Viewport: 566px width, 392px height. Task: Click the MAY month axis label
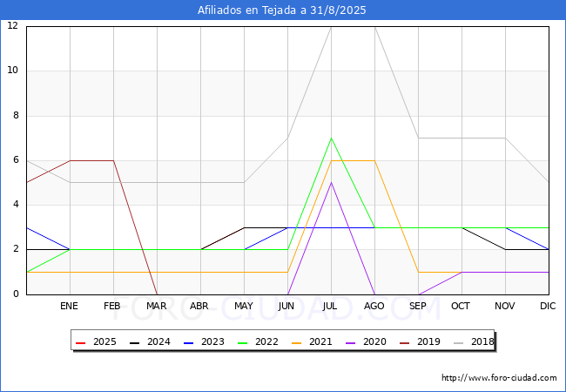(244, 306)
